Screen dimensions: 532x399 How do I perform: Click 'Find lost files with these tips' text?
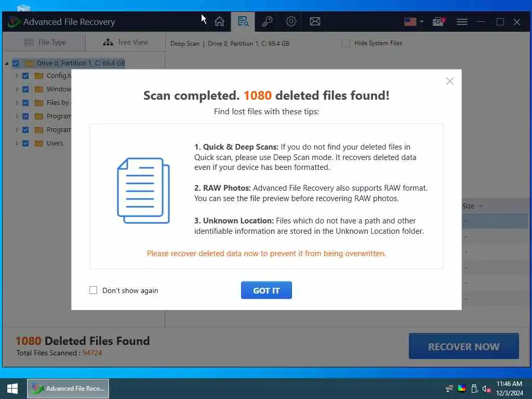click(267, 112)
